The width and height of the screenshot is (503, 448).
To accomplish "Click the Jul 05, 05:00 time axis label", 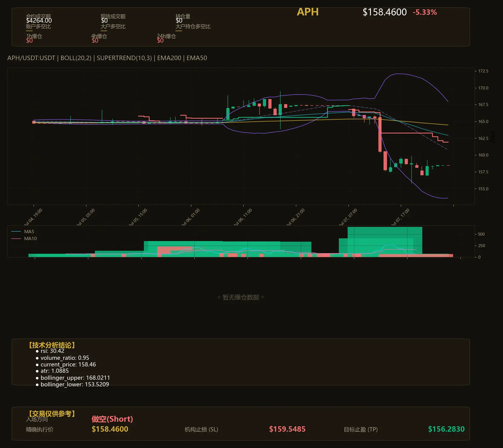I will click(86, 217).
